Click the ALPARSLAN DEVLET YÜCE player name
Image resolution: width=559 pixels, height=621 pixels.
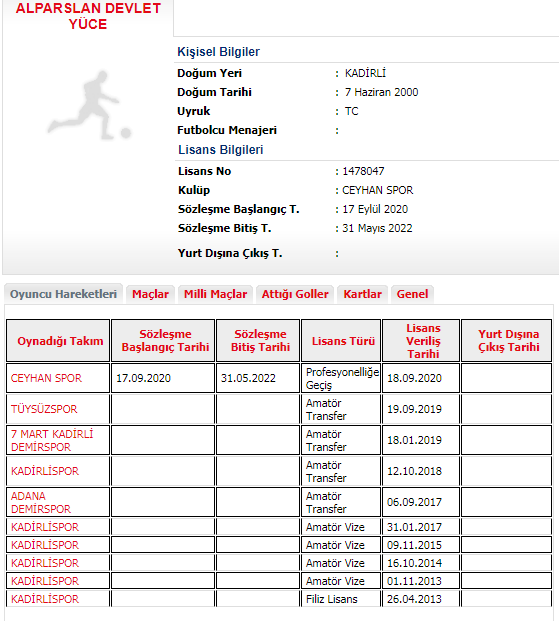click(88, 16)
